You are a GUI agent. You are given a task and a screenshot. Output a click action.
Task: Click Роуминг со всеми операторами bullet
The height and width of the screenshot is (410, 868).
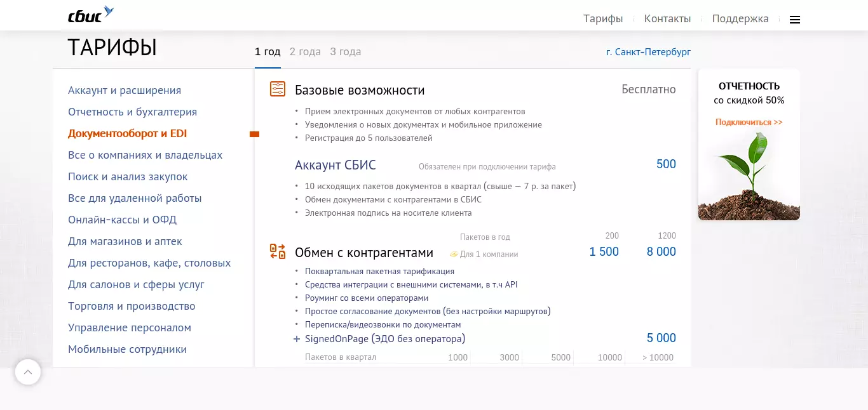[367, 298]
